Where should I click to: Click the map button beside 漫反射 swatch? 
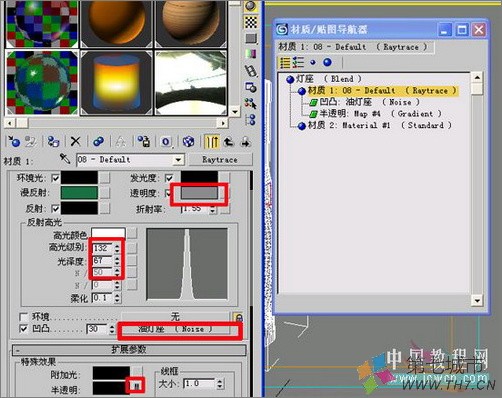tap(105, 192)
